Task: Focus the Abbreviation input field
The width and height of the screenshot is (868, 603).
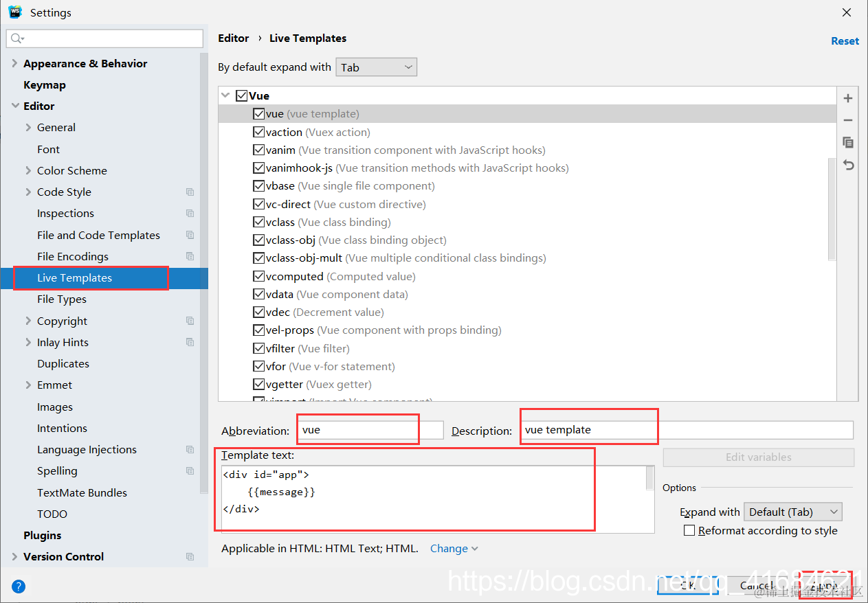Action: (371, 430)
